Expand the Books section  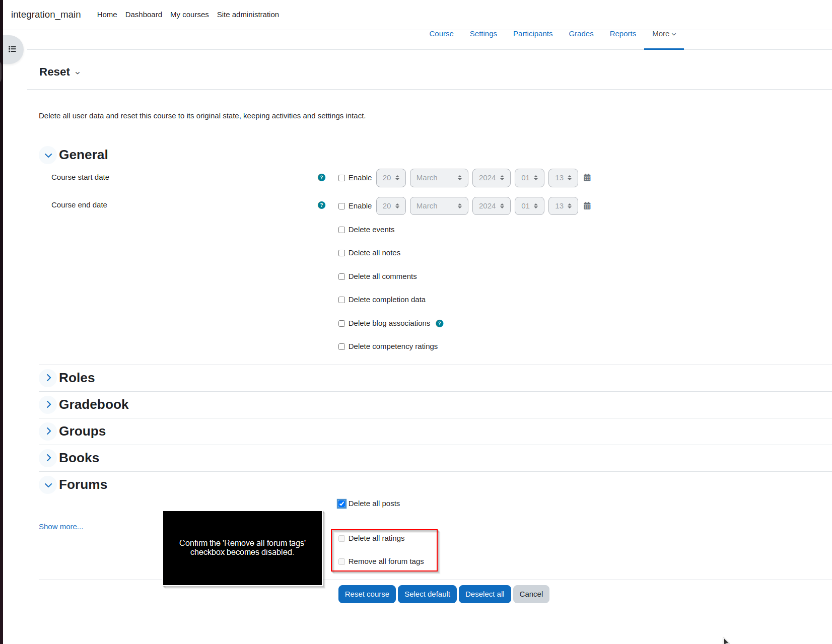point(48,458)
